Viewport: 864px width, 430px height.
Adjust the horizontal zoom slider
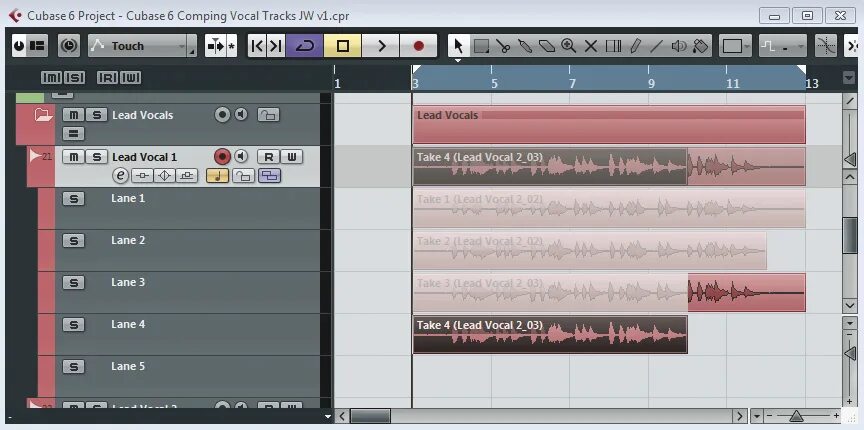(797, 416)
